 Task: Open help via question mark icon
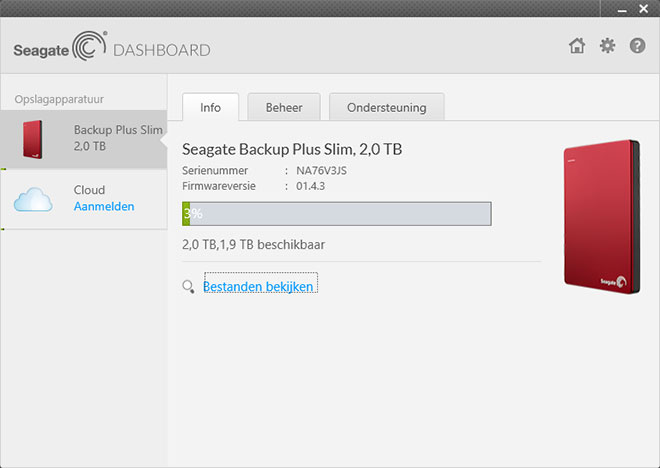637,46
